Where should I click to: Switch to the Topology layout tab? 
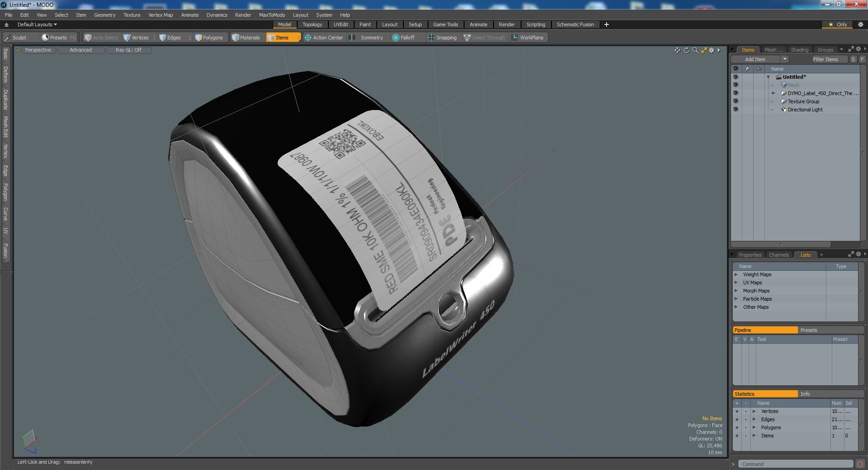(x=312, y=24)
